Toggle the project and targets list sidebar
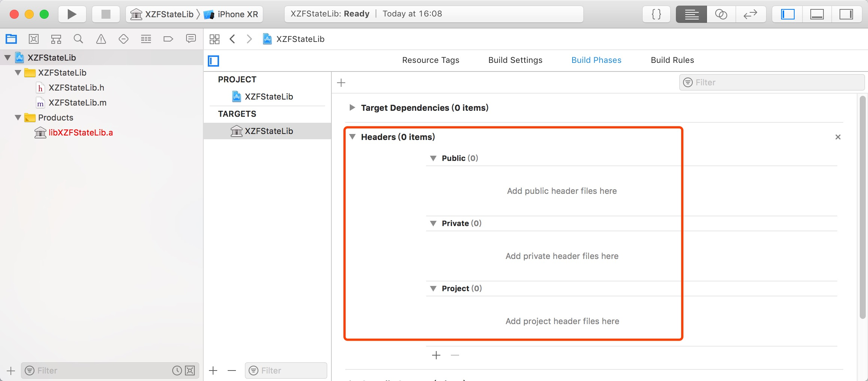This screenshot has height=381, width=868. 213,61
